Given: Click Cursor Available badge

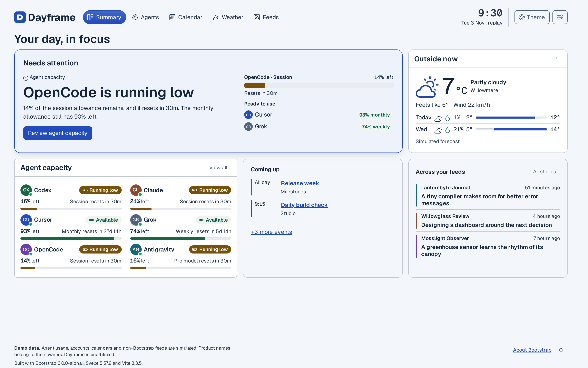Looking at the screenshot, I should tap(104, 220).
